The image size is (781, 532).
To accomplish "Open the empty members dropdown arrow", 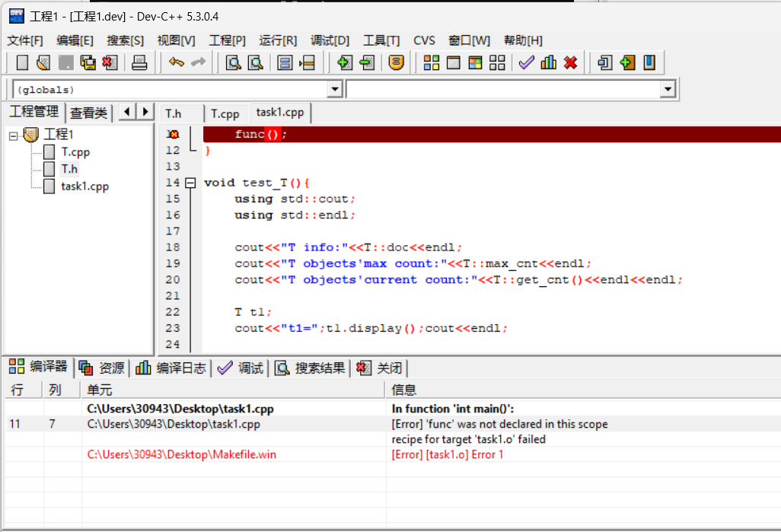I will (x=668, y=90).
